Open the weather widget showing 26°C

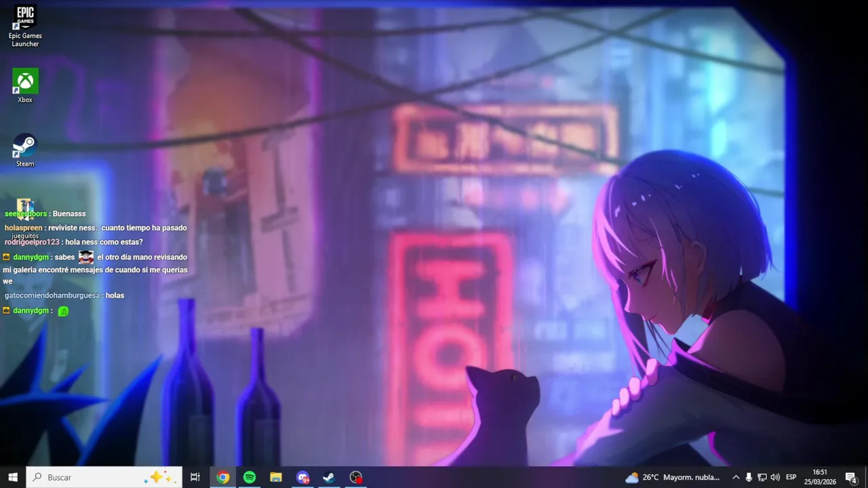pos(673,477)
